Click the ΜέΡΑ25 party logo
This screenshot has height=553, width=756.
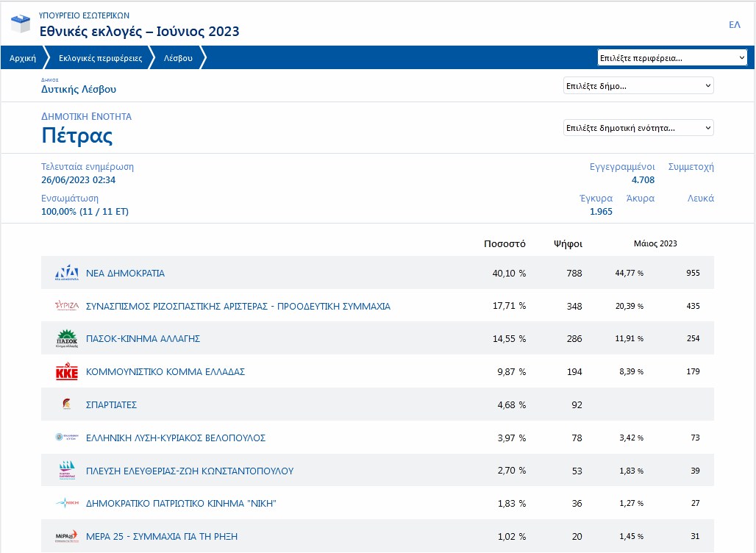(66, 536)
